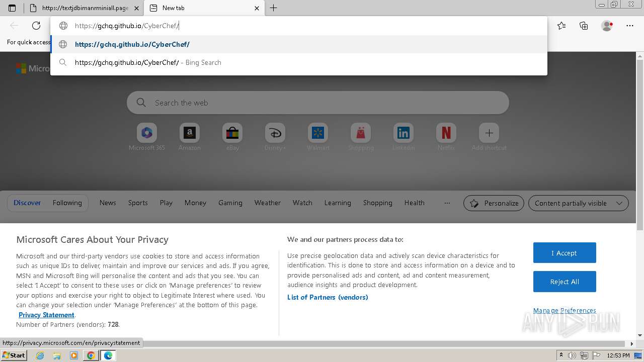644x362 pixels.
Task: Click the taskbar clock 12:53 PM
Action: click(x=618, y=355)
